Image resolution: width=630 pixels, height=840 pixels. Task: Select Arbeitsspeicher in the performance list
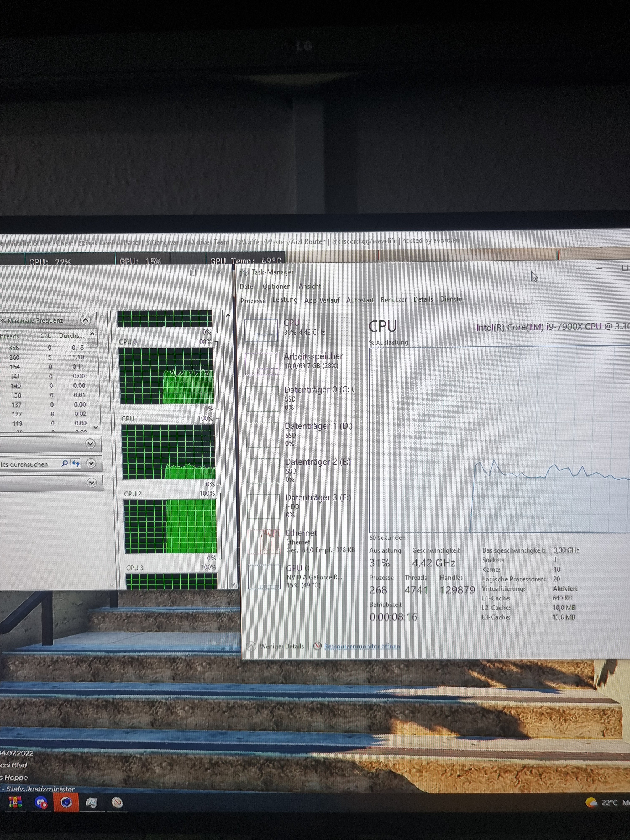click(313, 357)
